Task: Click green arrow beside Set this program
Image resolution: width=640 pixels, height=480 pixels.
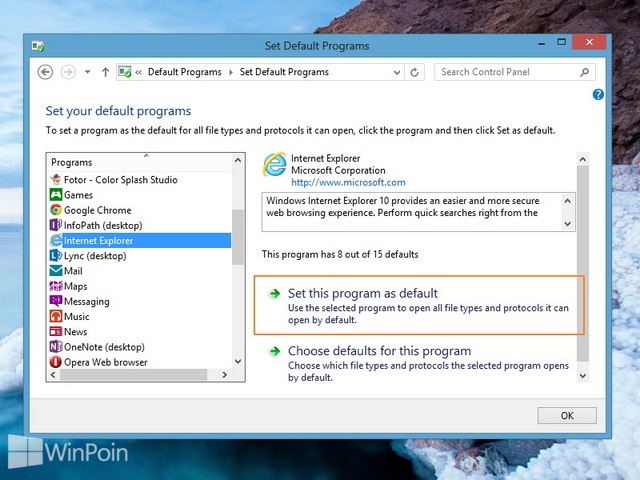Action: coord(275,293)
